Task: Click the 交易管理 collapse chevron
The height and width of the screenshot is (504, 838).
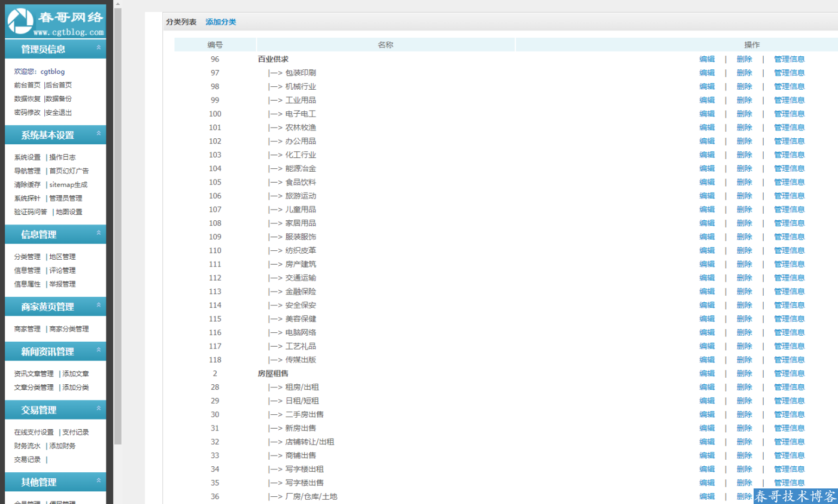Action: point(98,409)
